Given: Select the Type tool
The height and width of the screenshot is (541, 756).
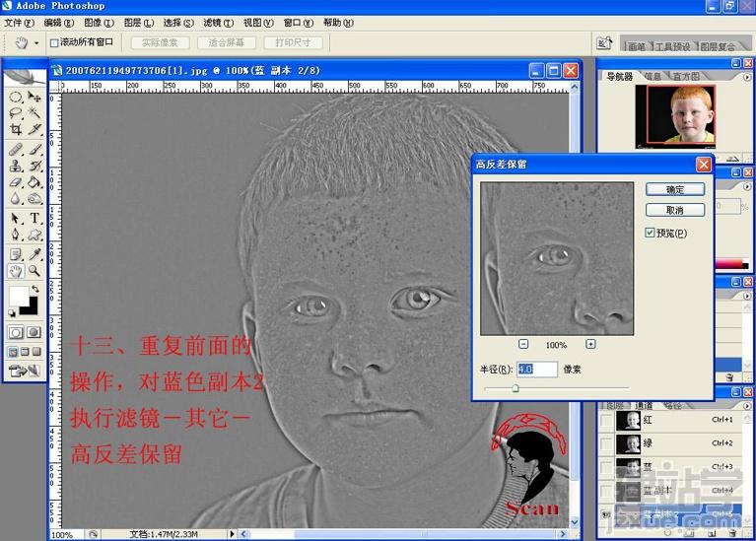Looking at the screenshot, I should click(x=34, y=219).
